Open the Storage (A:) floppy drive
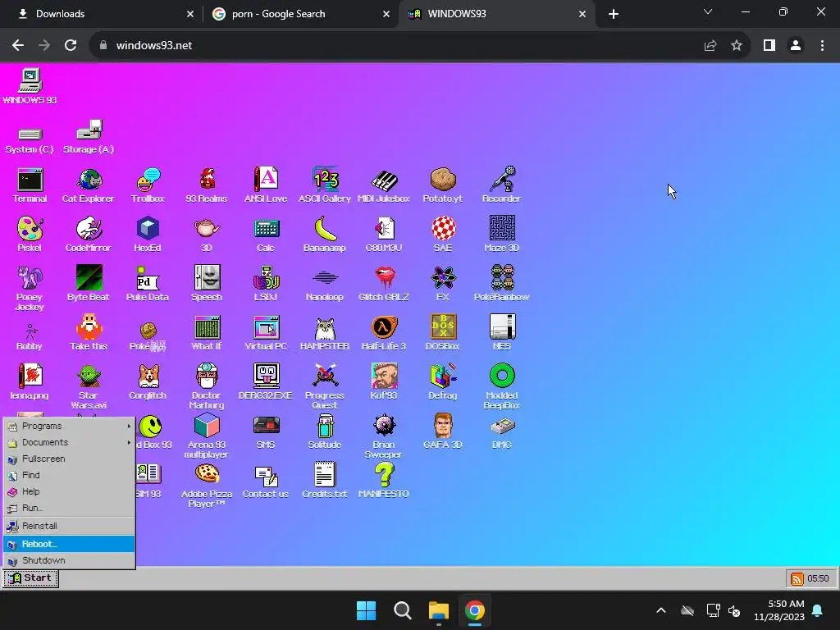Screen dimensions: 840x630 (x=89, y=137)
